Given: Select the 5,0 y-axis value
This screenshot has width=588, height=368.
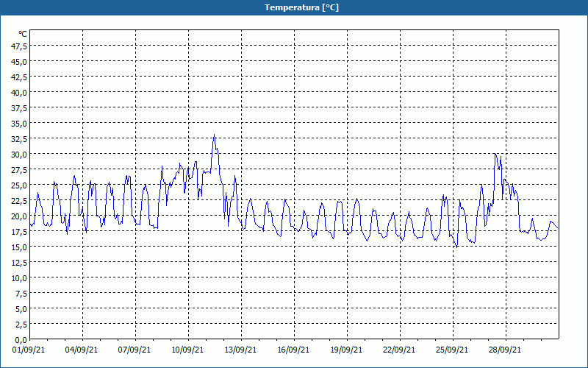Looking at the screenshot, I should tap(21, 309).
